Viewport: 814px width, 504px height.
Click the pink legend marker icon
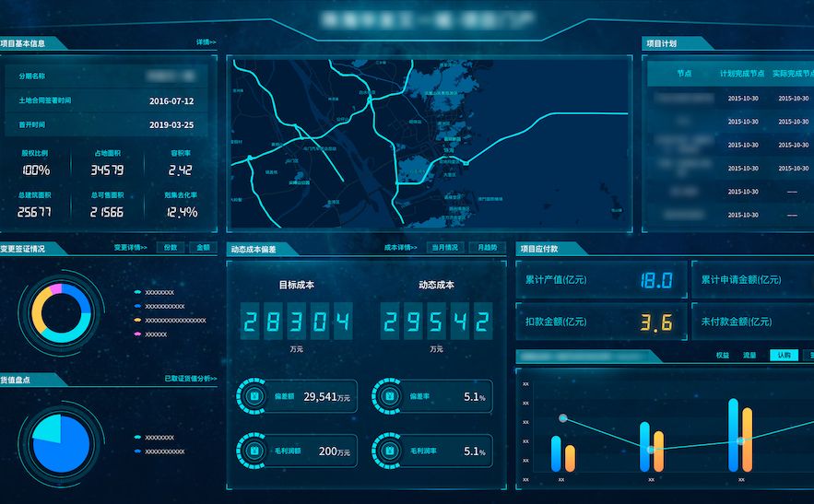[x=137, y=334]
